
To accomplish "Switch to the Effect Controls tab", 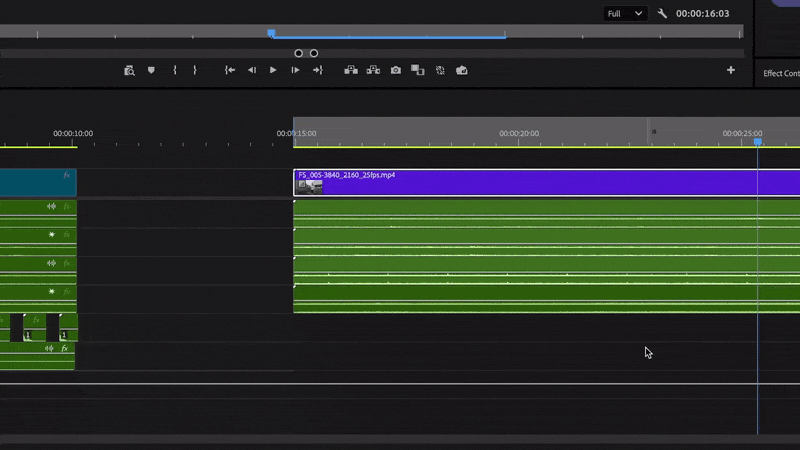I will click(x=781, y=73).
